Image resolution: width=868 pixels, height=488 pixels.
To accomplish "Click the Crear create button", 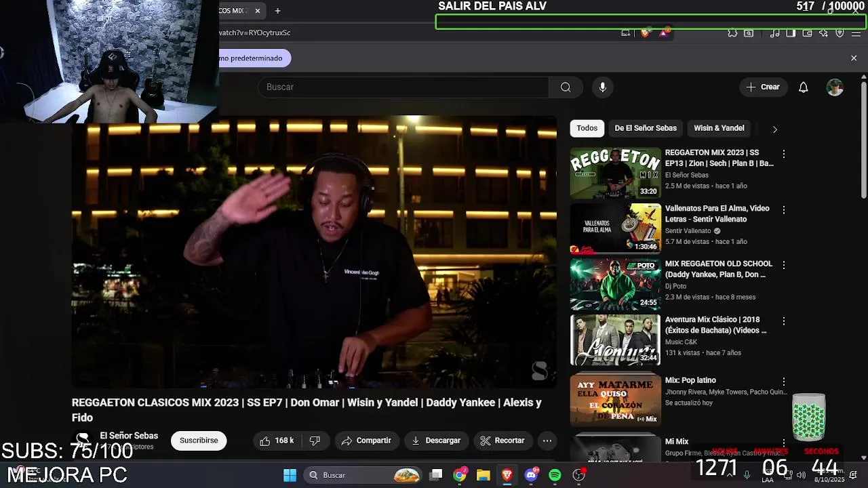I will 764,87.
